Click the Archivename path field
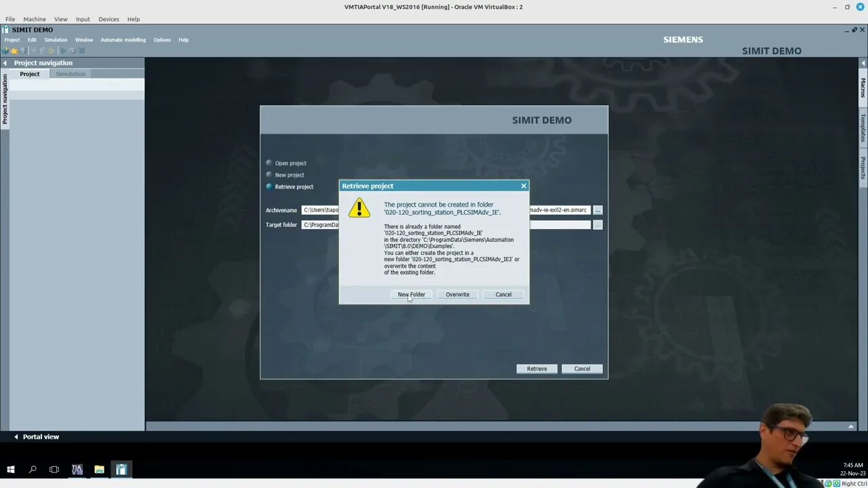This screenshot has width=868, height=488. click(x=446, y=210)
